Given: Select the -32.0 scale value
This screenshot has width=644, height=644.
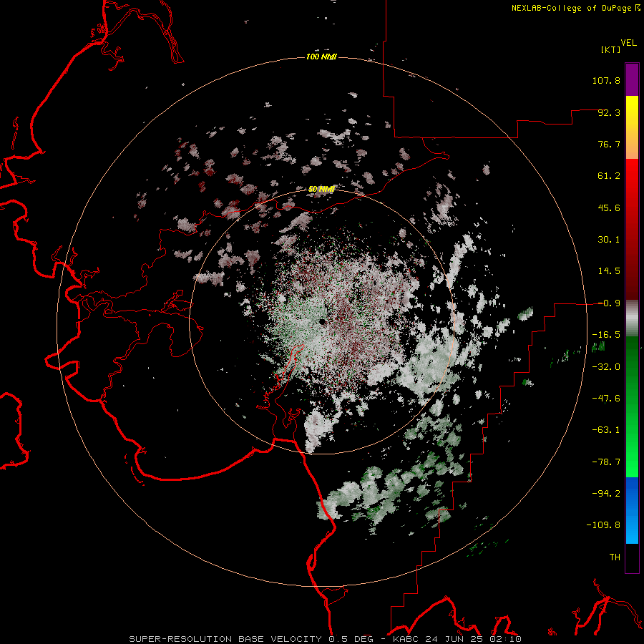Looking at the screenshot, I should (606, 367).
